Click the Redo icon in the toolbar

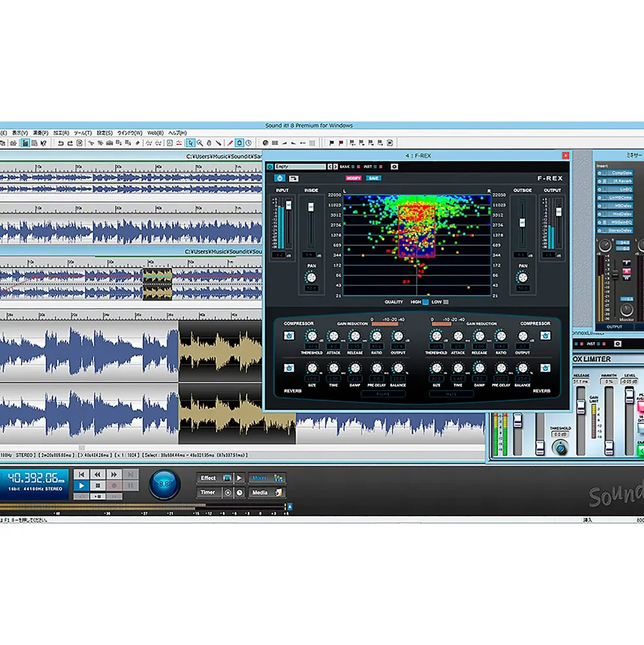[70, 143]
